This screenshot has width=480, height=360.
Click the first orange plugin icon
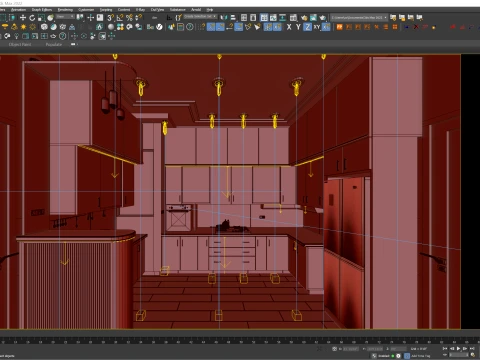click(x=339, y=27)
